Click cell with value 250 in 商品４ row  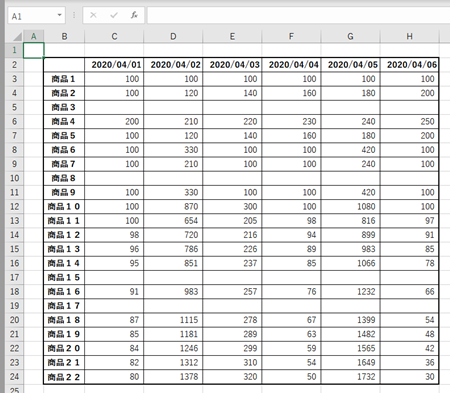409,122
